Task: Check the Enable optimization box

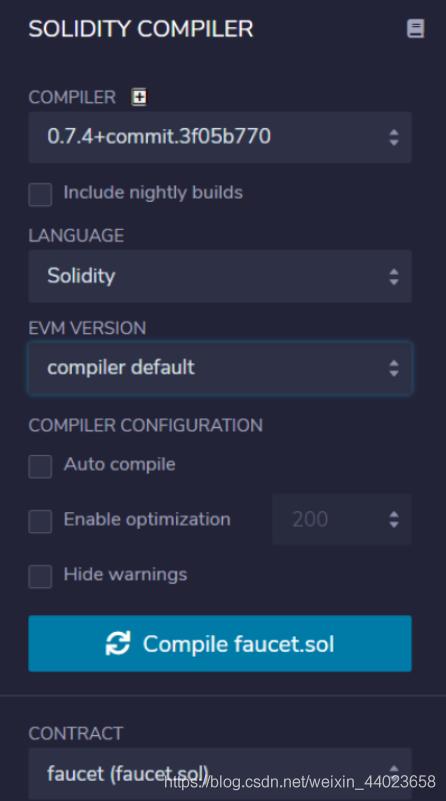Action: coord(40,521)
